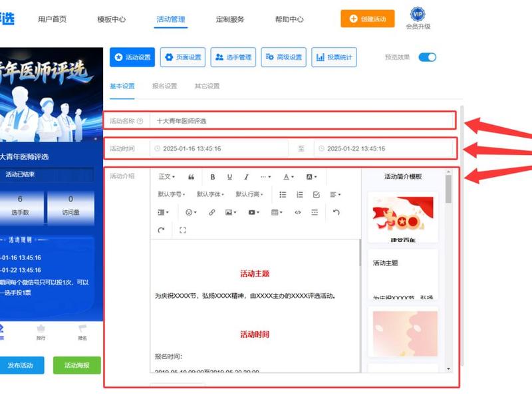Undo the last edit
Image resolution: width=532 pixels, height=399 pixels.
(x=336, y=212)
